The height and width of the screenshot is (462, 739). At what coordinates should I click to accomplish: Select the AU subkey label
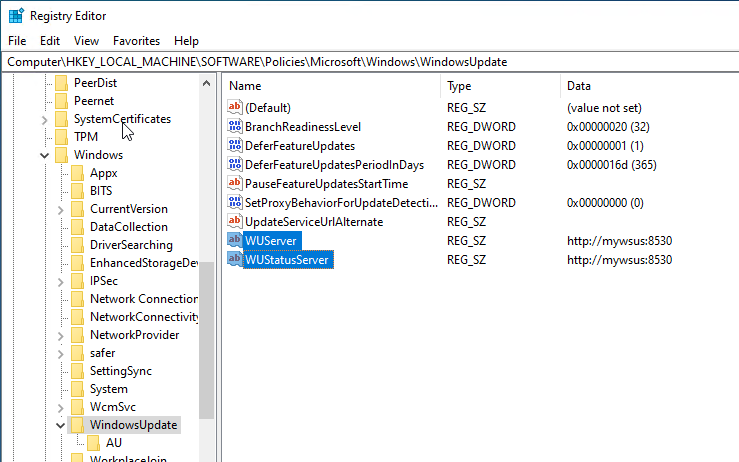pos(114,443)
